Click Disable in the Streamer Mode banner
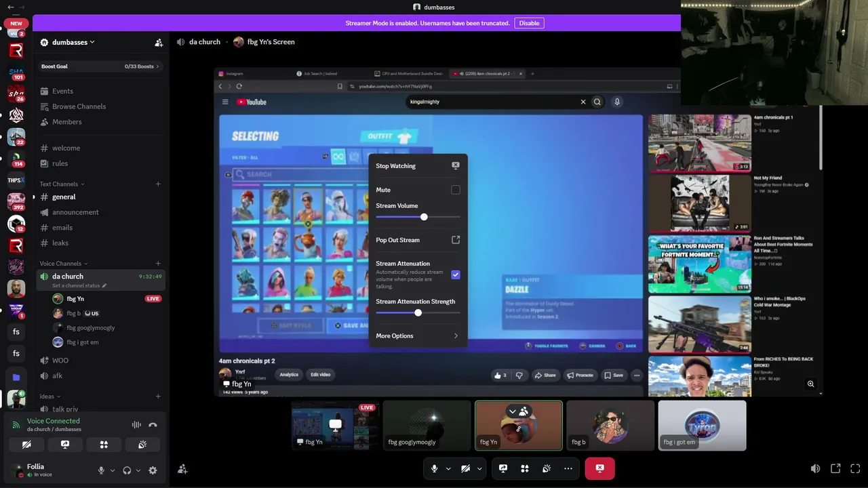This screenshot has width=868, height=488. pyautogui.click(x=529, y=23)
